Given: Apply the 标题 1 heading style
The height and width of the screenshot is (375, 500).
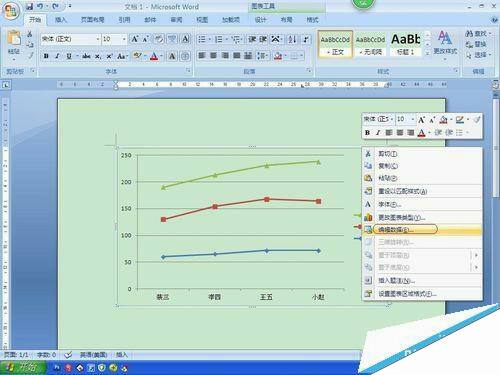Looking at the screenshot, I should pyautogui.click(x=405, y=44).
